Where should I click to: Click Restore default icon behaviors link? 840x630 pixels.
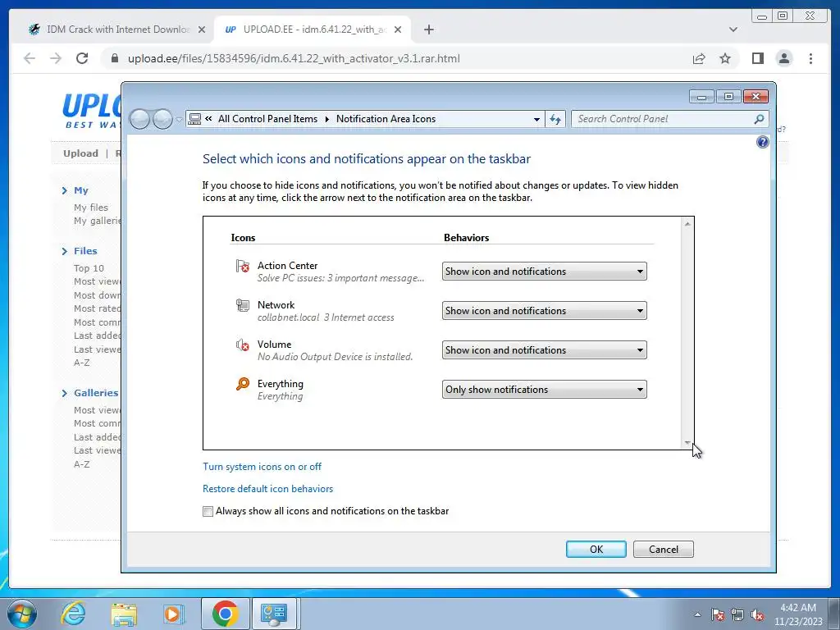click(x=268, y=489)
